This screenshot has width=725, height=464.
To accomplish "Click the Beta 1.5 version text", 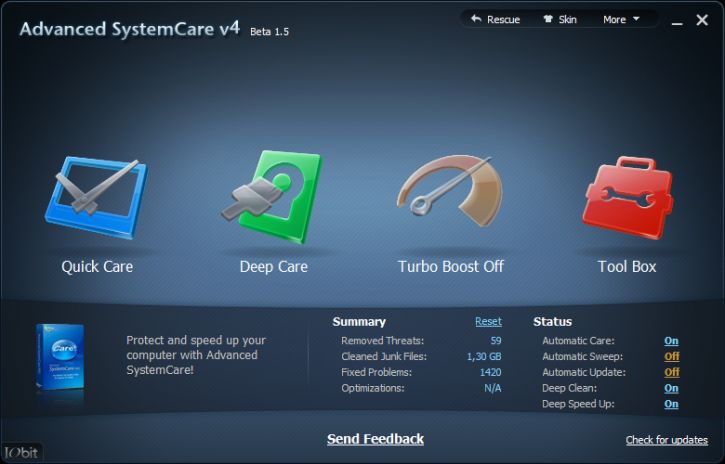I will 270,32.
